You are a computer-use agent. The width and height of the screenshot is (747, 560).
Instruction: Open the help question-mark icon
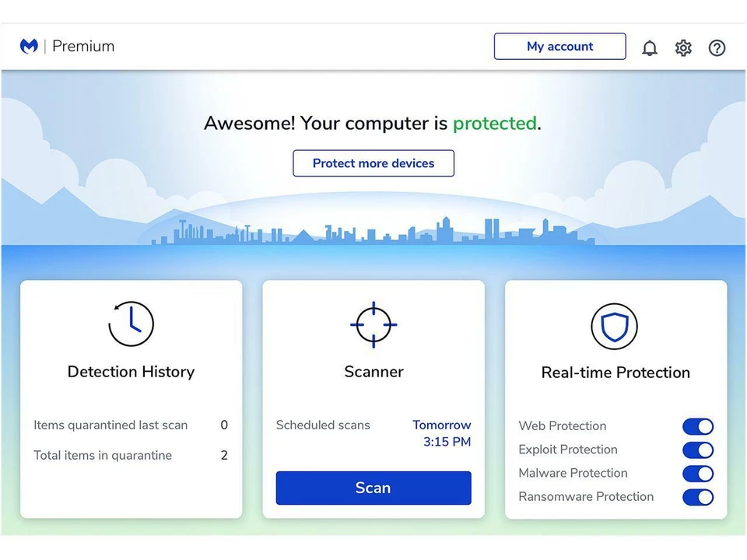click(x=717, y=47)
